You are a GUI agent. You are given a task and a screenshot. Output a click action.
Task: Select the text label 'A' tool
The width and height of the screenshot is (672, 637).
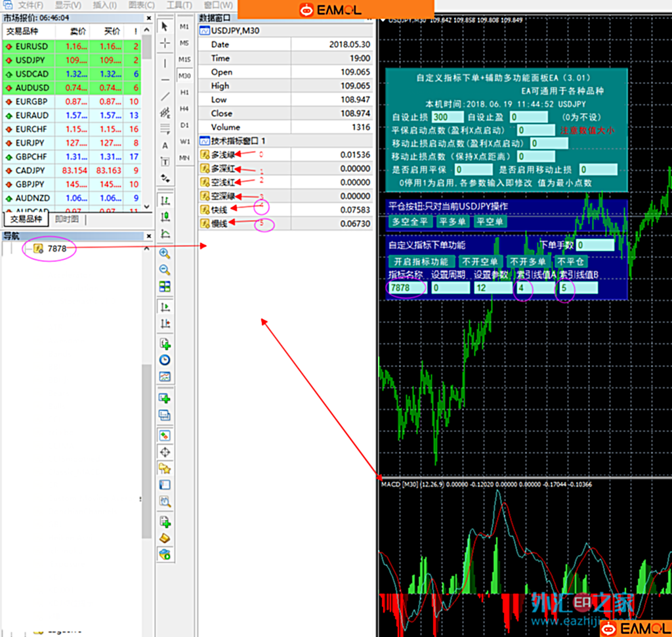tap(165, 145)
